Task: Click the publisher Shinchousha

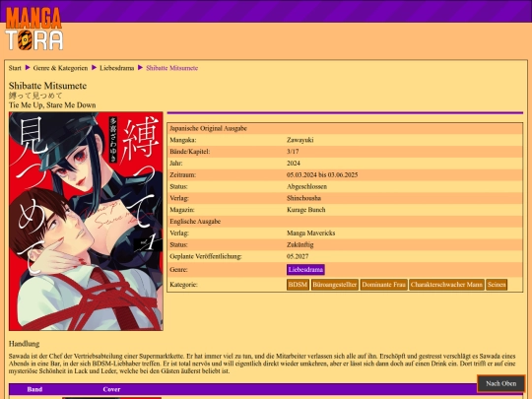Action: coord(303,198)
